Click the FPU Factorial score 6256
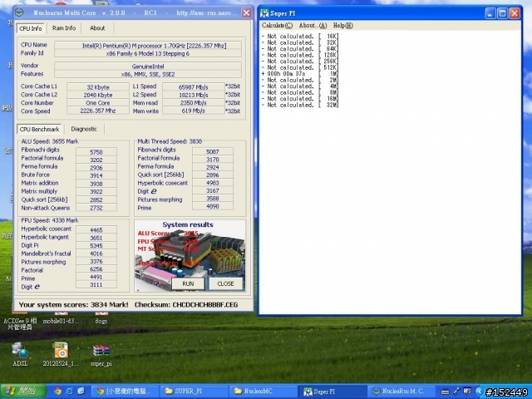532x399 pixels. [96, 269]
